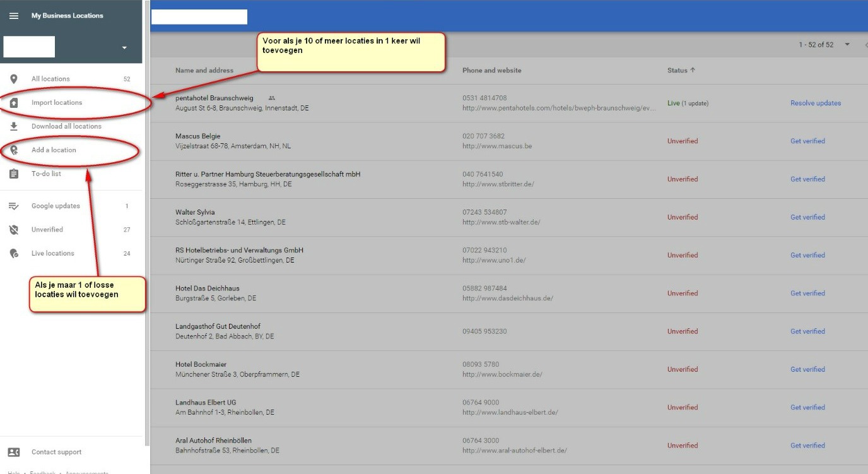Open Landhaus Elbert UG location name
Viewport: 868px width, 474px height.
[x=206, y=402]
